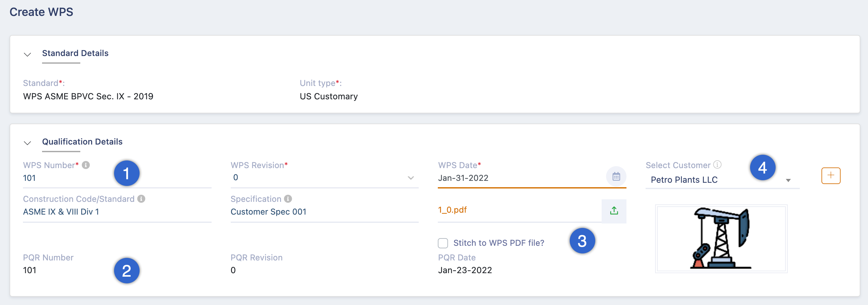Click the plus button to add customer

coord(831,176)
